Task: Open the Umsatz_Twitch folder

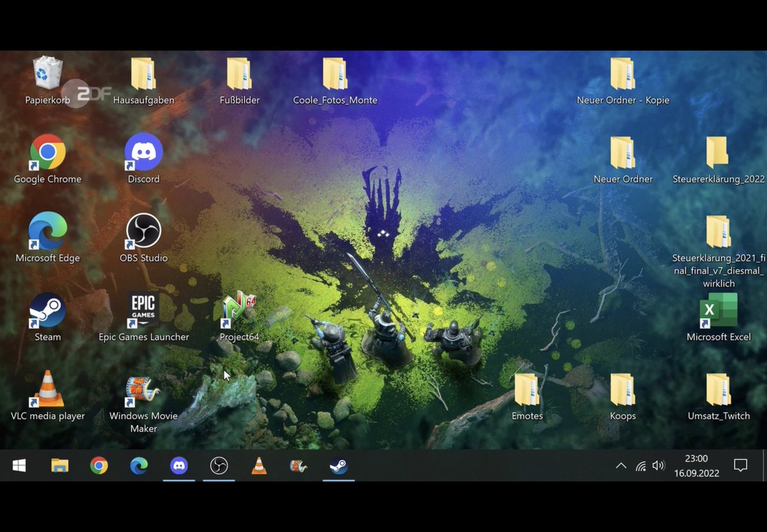Action: coord(718,389)
